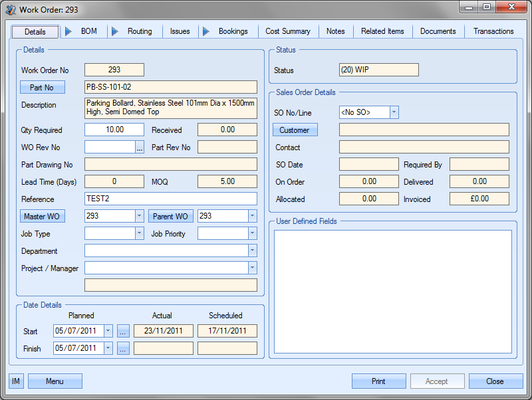The height and width of the screenshot is (400, 532).
Task: Click the Customer button
Action: point(295,130)
